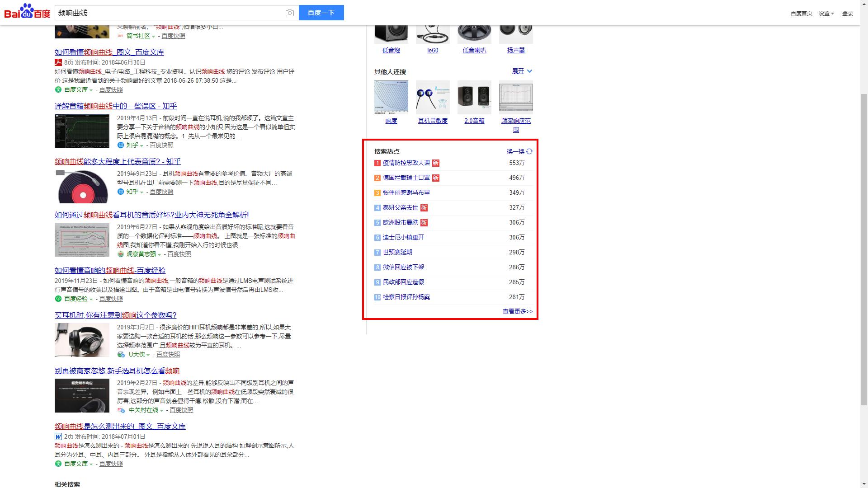This screenshot has height=488, width=868.
Task: Open 观察黄志强 source dropdown arrow
Action: 159,254
